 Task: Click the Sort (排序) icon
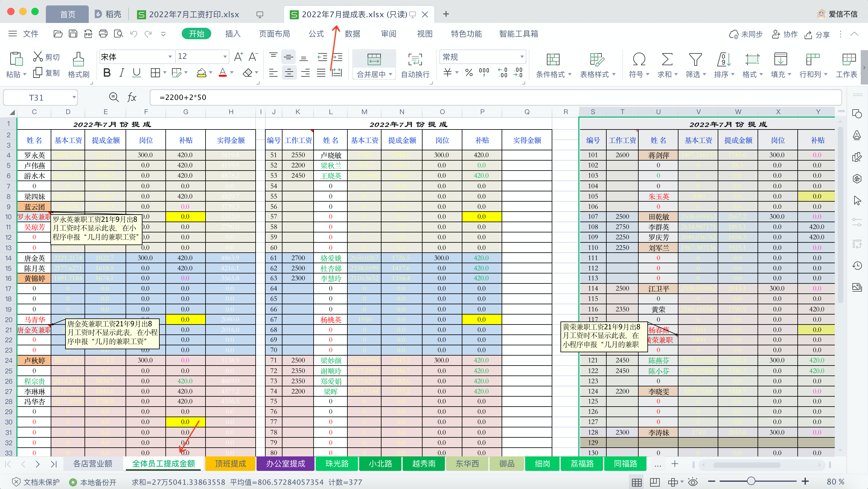pos(723,59)
